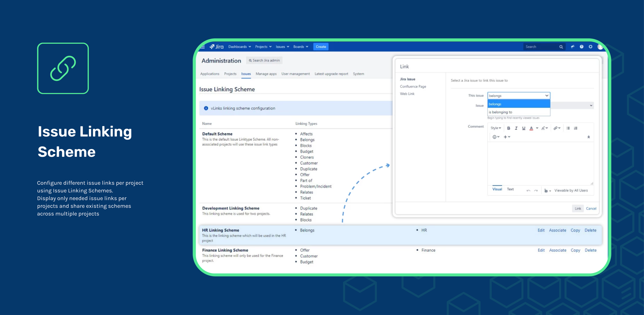Open the more formatting dropdown
Viewport: 644px width, 315px height.
[x=545, y=128]
